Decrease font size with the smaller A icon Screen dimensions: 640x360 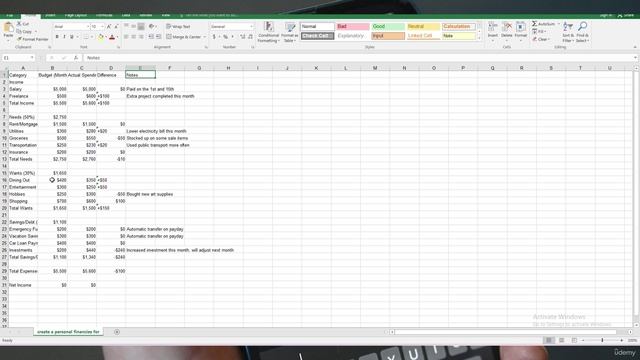116,27
